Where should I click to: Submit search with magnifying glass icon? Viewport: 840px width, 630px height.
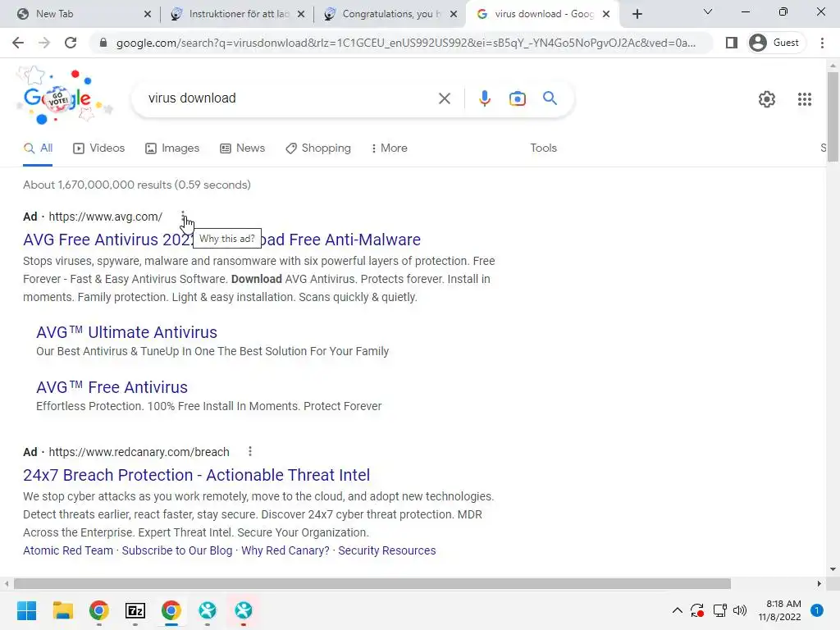[550, 98]
